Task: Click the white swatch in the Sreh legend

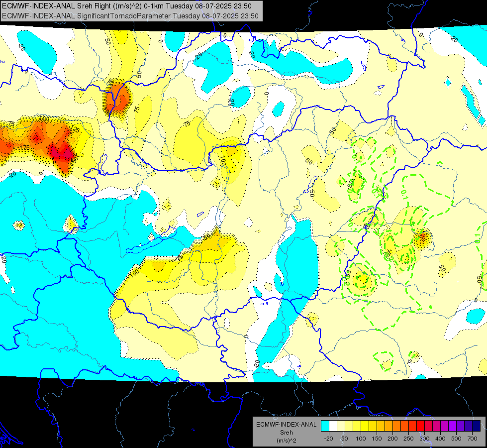Action: pyautogui.click(x=333, y=426)
